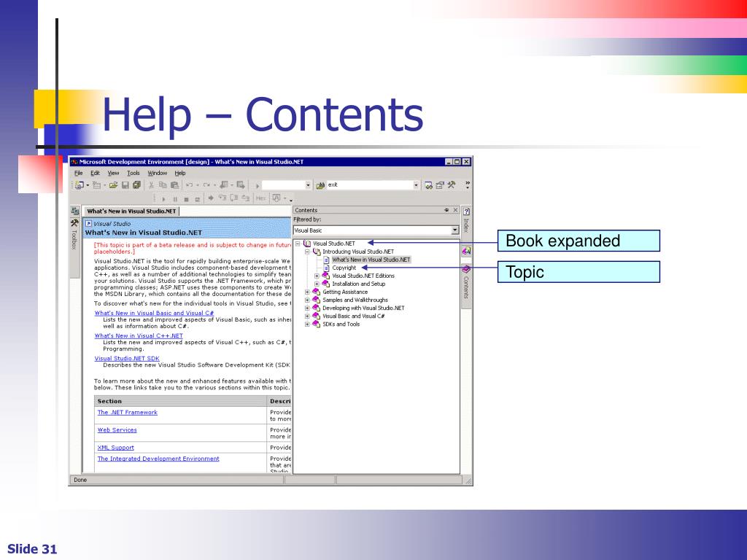Screen dimensions: 747x560
Task: Click the Cut scissors icon
Action: point(152,184)
